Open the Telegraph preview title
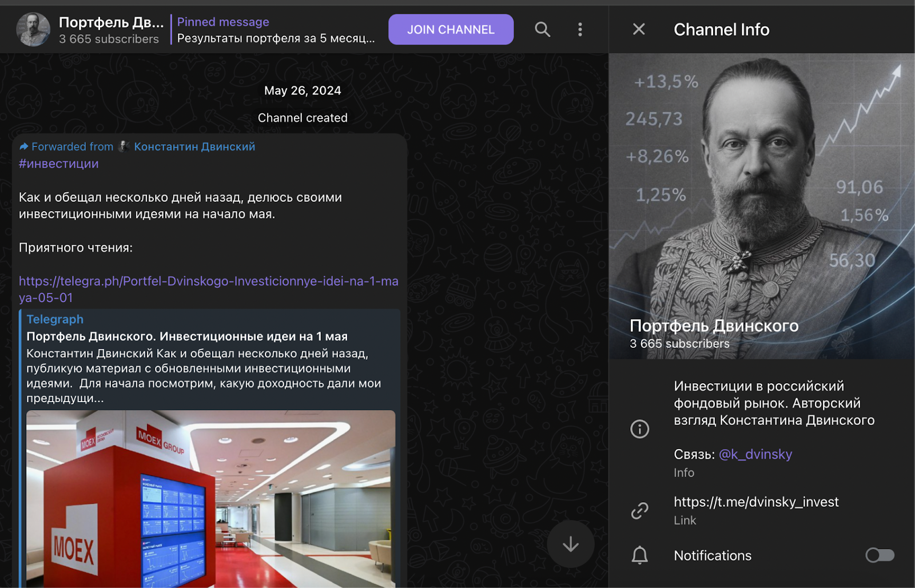 (x=187, y=336)
